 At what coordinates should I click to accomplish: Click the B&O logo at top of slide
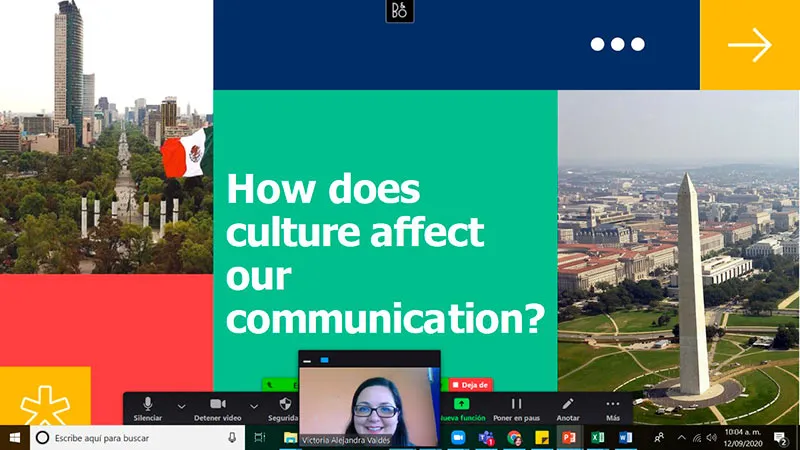coord(399,12)
